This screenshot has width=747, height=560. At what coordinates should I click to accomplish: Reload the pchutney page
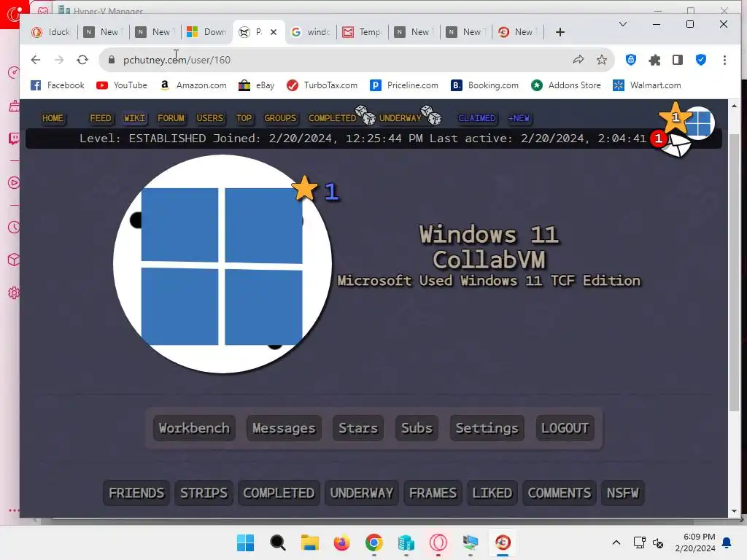pos(82,60)
